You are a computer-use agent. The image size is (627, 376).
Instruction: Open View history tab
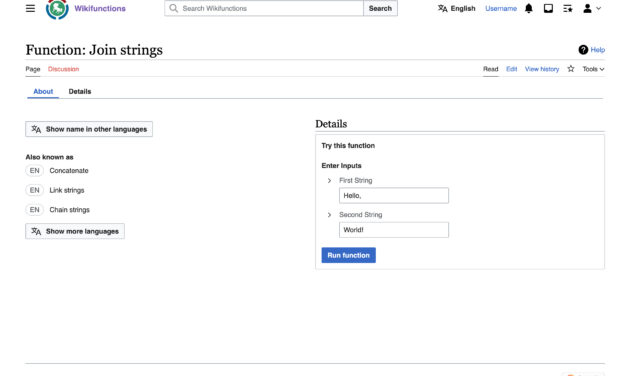pyautogui.click(x=542, y=69)
